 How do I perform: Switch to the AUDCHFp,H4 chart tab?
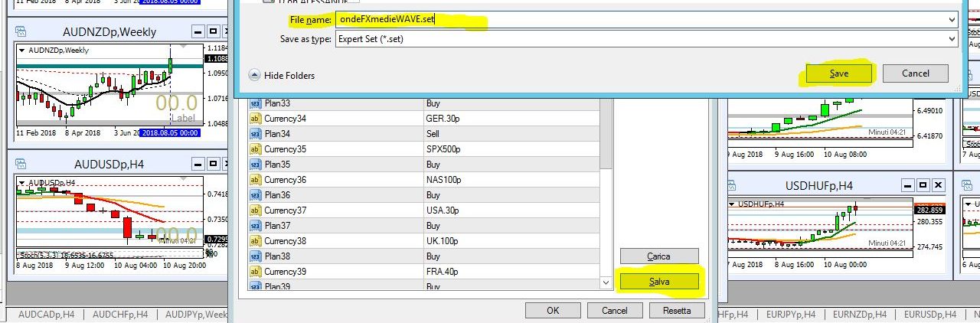[121, 315]
